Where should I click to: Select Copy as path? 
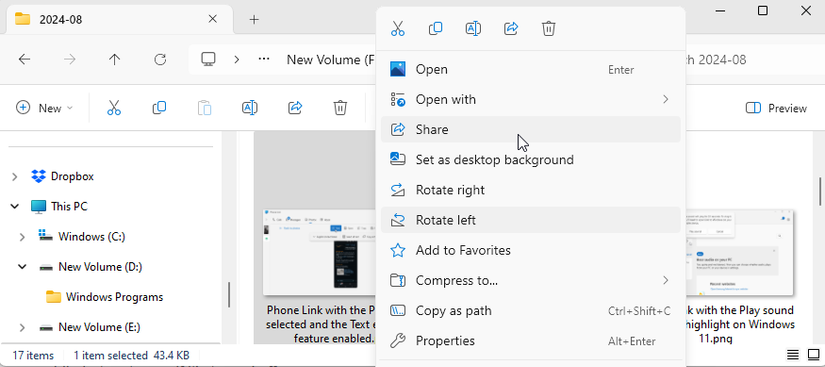pyautogui.click(x=531, y=311)
